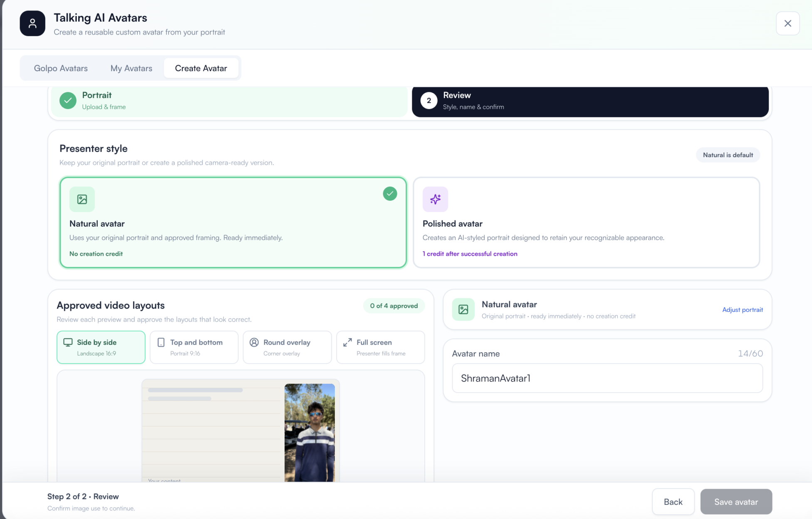Click the Round overlay person-circle icon
812x519 pixels.
pyautogui.click(x=254, y=342)
